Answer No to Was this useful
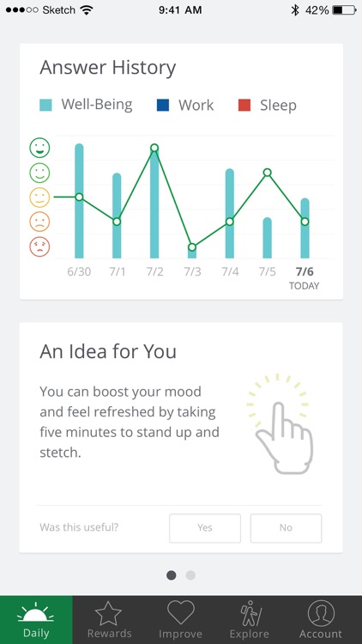Screen dimensions: 362x644 tap(286, 528)
